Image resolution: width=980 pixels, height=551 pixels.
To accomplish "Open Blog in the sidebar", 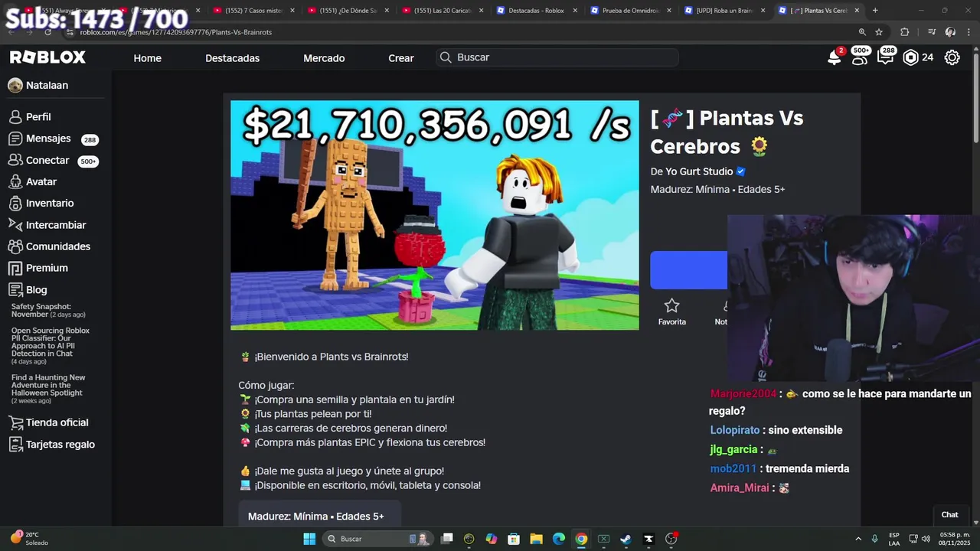I will click(x=36, y=290).
